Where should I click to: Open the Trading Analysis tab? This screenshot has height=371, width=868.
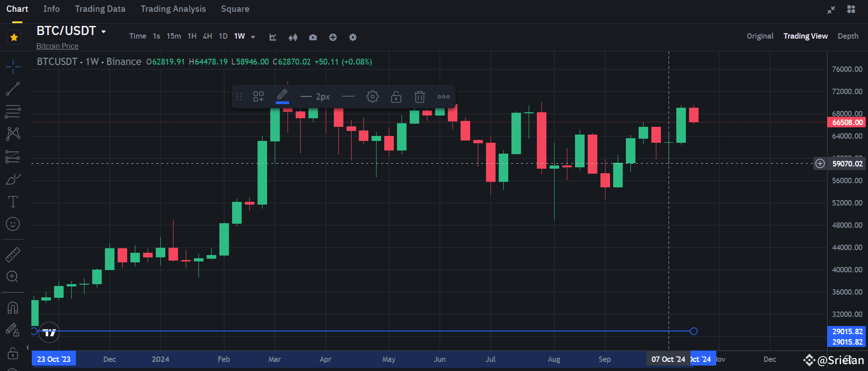pos(173,9)
